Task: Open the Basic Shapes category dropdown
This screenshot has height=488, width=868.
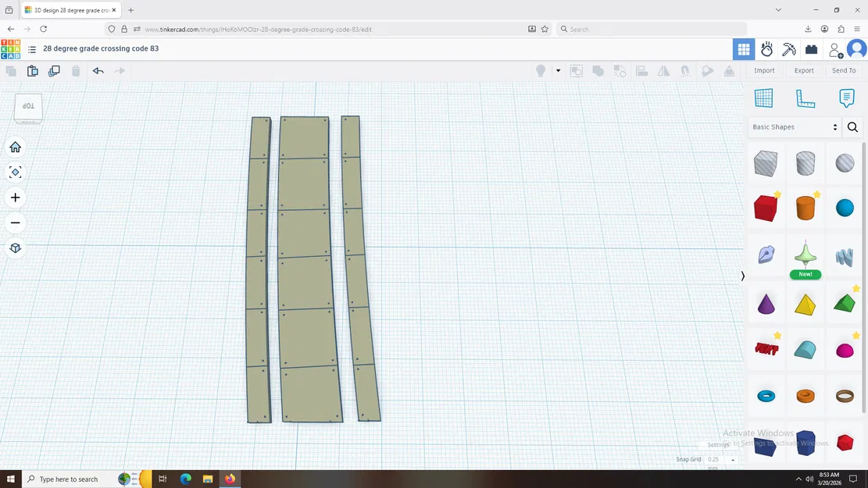Action: pyautogui.click(x=795, y=127)
